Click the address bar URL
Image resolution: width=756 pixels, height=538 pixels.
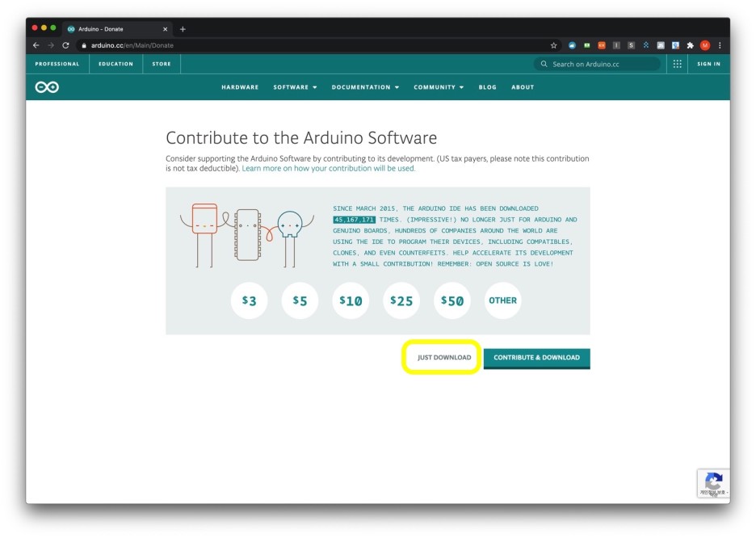point(132,45)
